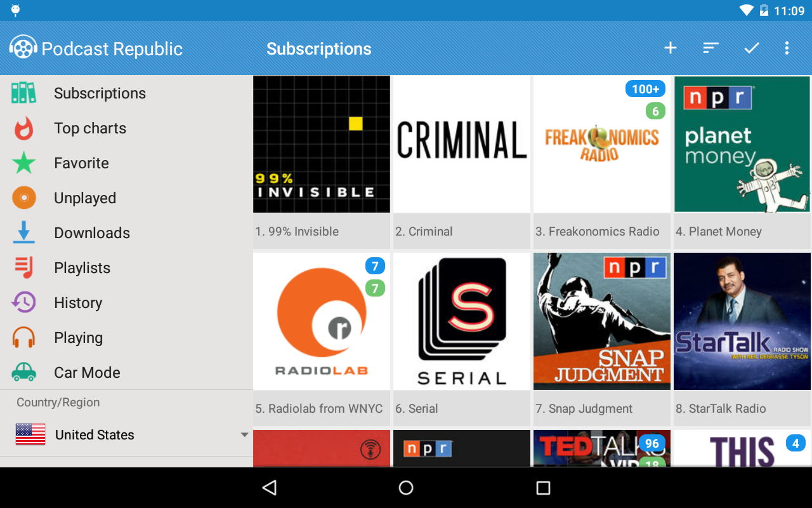
Task: Click the '7. Snap Judgment' label
Action: (x=584, y=408)
